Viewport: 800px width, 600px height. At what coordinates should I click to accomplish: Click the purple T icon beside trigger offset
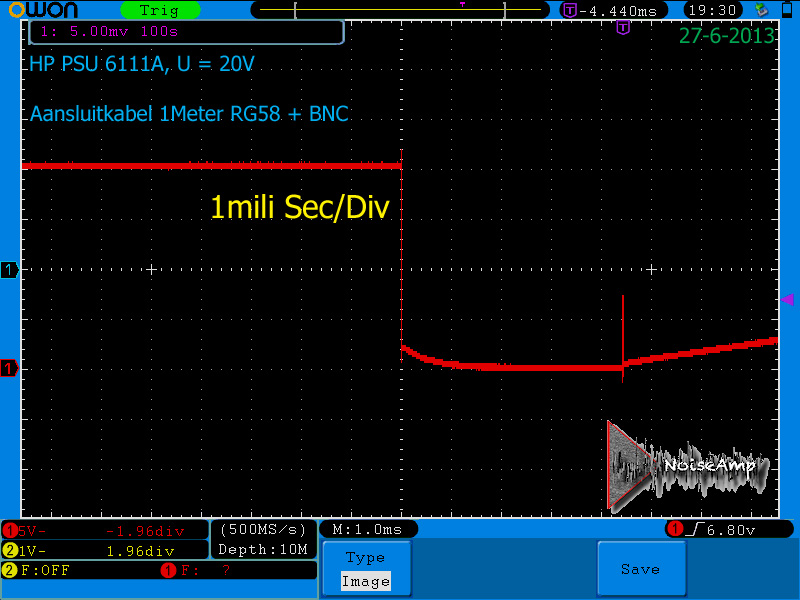570,10
